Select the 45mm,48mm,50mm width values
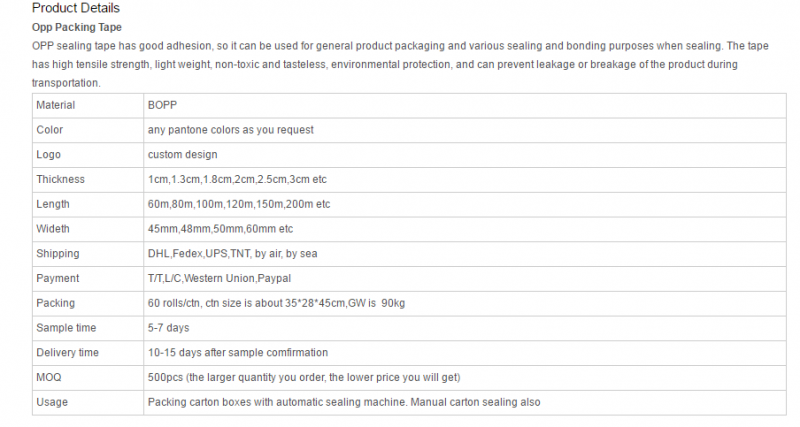Image resolution: width=800 pixels, height=427 pixels. click(x=220, y=229)
